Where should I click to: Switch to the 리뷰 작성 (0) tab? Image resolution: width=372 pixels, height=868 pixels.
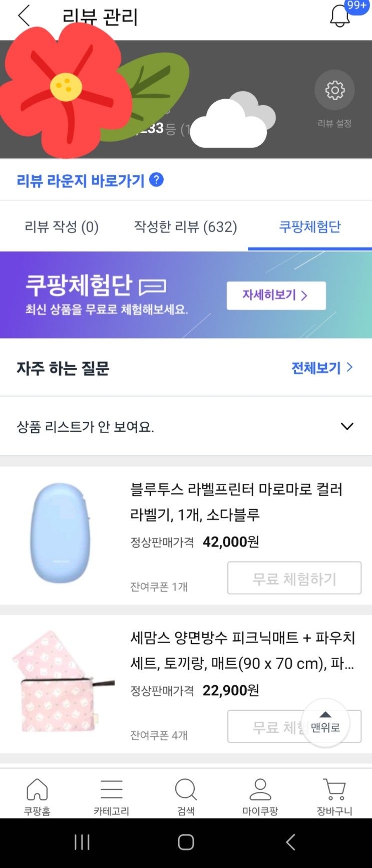(62, 227)
